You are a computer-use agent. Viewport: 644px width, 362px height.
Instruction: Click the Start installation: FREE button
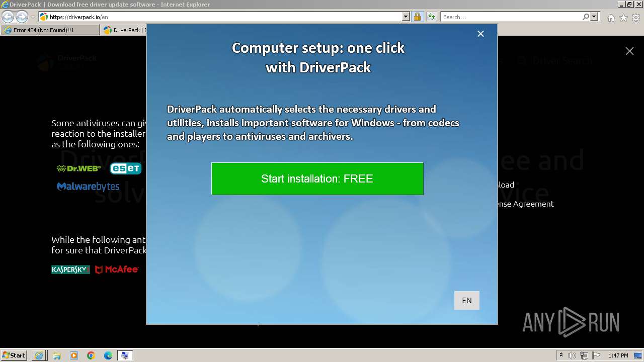tap(317, 178)
